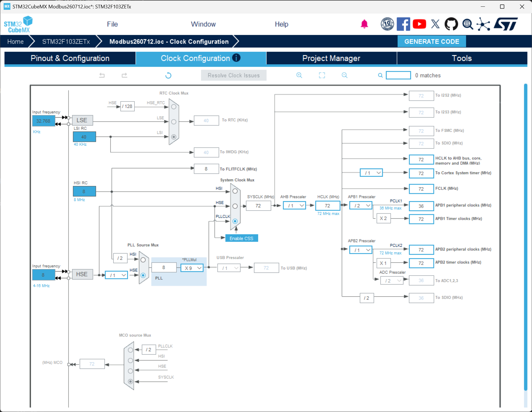The height and width of the screenshot is (412, 532).
Task: Select HSE in MCO source Mux
Action: (130, 371)
